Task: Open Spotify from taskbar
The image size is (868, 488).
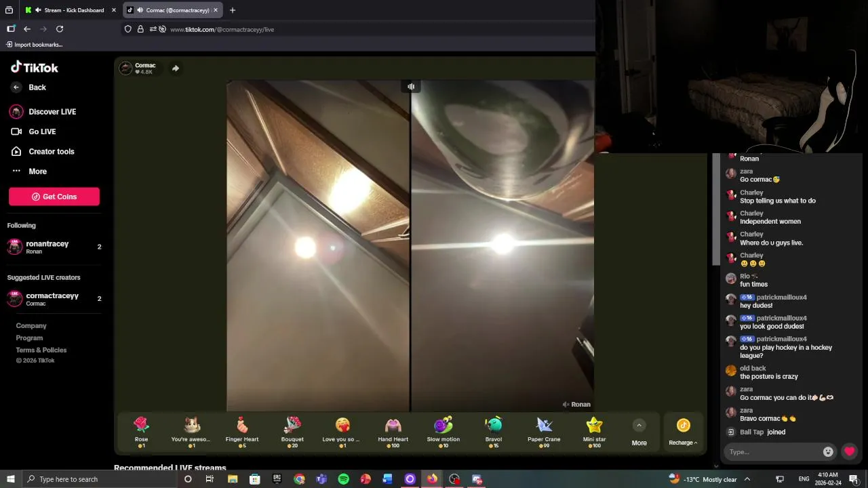Action: (x=343, y=479)
